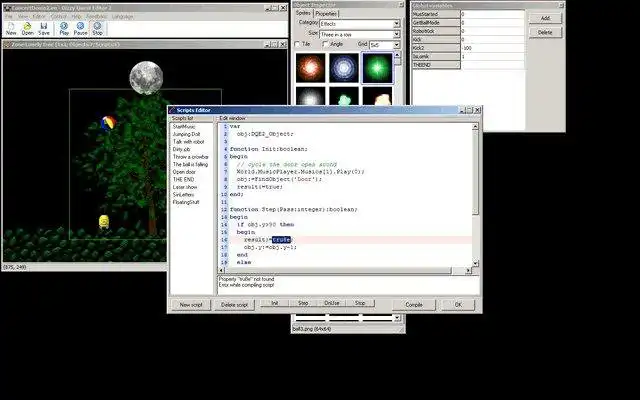Click the Stop toolbar icon
This screenshot has width=640, height=400.
point(97,29)
